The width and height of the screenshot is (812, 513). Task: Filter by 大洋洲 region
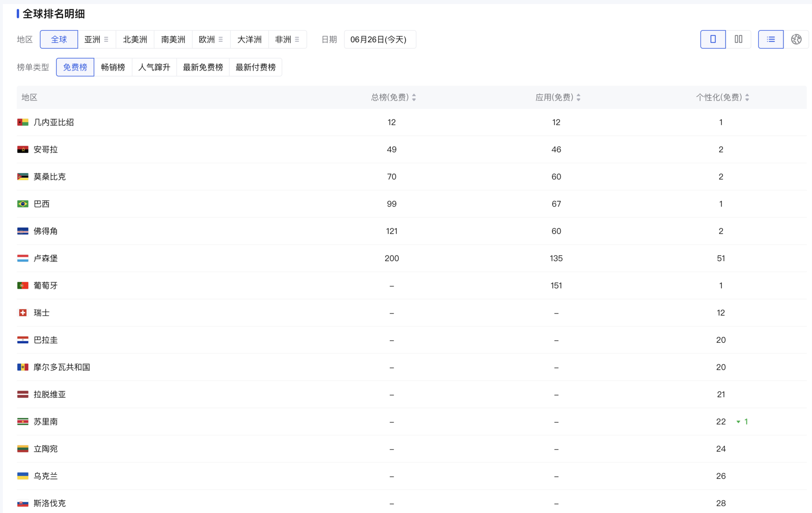click(249, 39)
